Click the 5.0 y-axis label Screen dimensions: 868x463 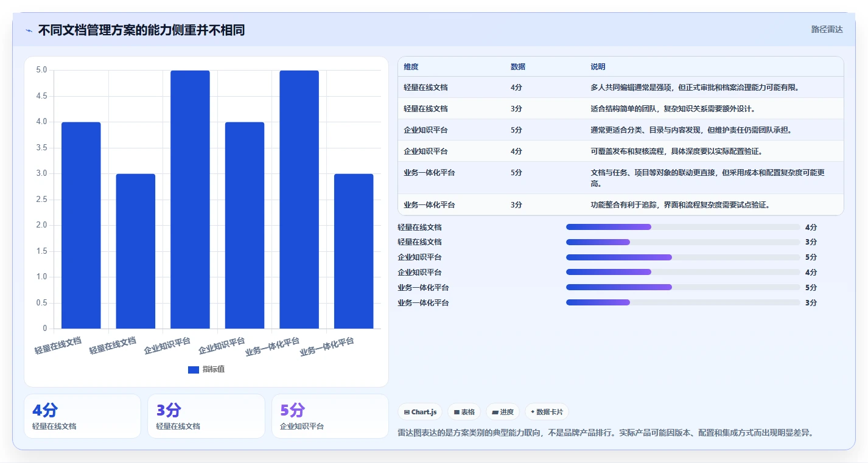point(41,70)
